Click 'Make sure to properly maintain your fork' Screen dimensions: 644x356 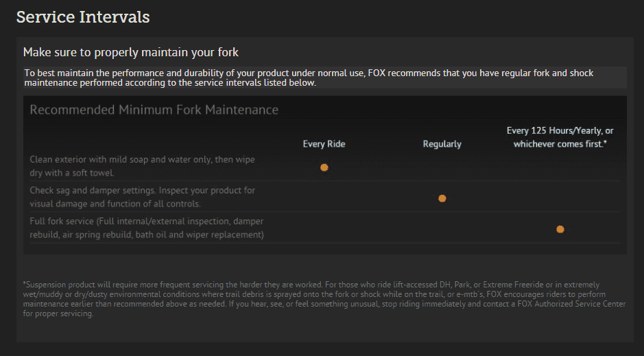[130, 52]
